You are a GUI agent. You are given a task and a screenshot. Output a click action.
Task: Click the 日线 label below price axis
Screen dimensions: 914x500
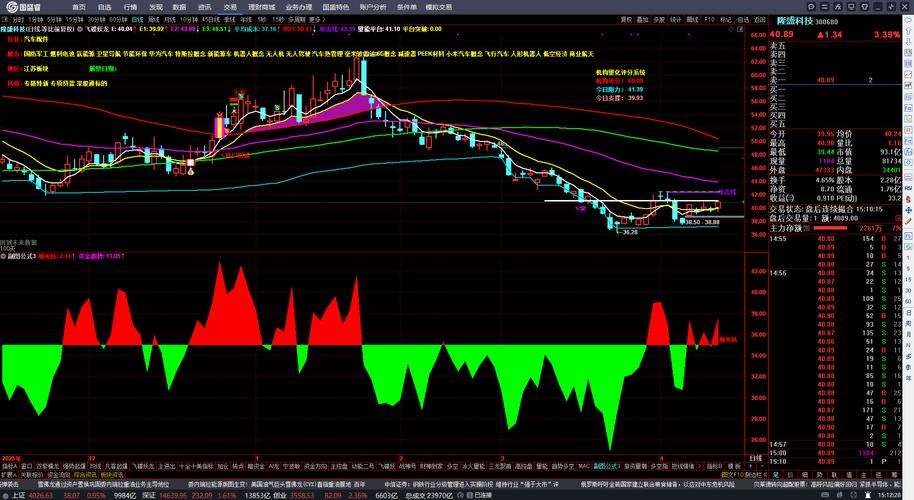755,458
